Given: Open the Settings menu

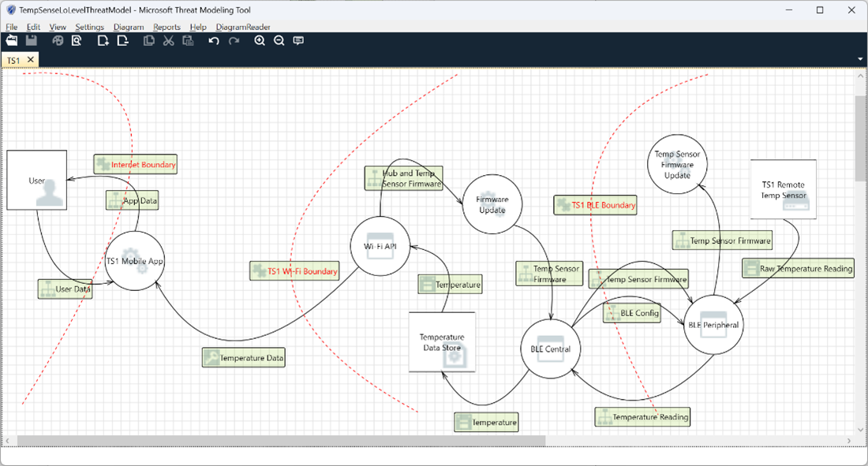Looking at the screenshot, I should click(89, 27).
